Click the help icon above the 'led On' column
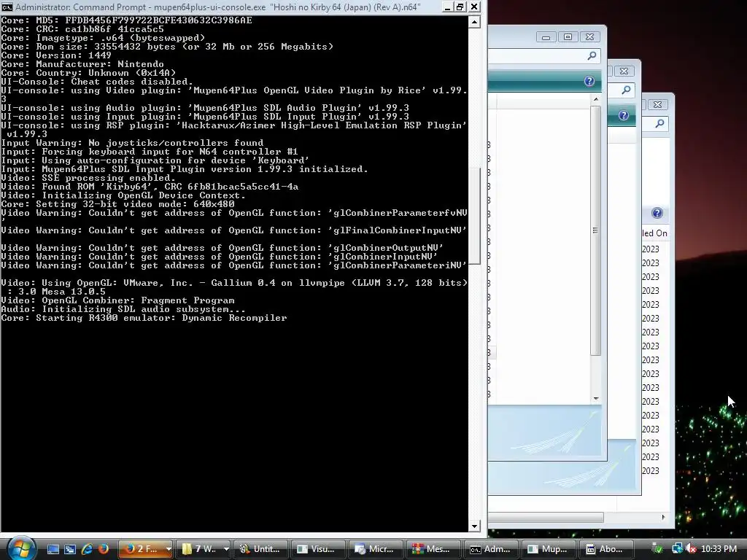This screenshot has width=747, height=560. (x=657, y=213)
